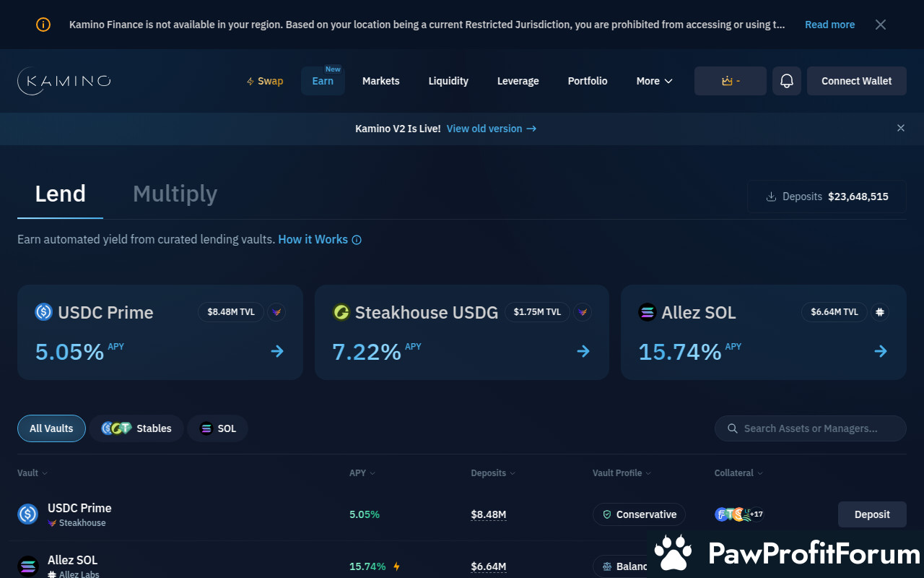Click the Allez SOL card arrow icon
Viewport: 924px width, 578px height.
click(x=881, y=351)
